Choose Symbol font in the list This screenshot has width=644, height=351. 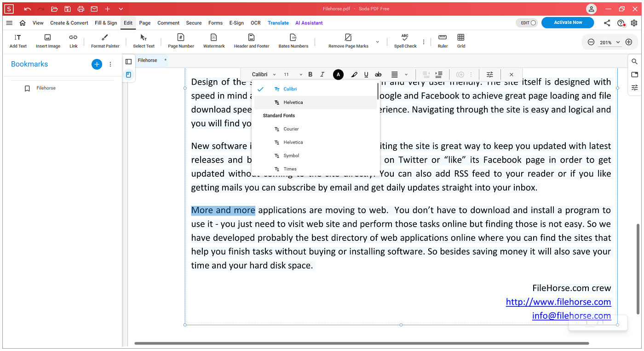point(315,156)
